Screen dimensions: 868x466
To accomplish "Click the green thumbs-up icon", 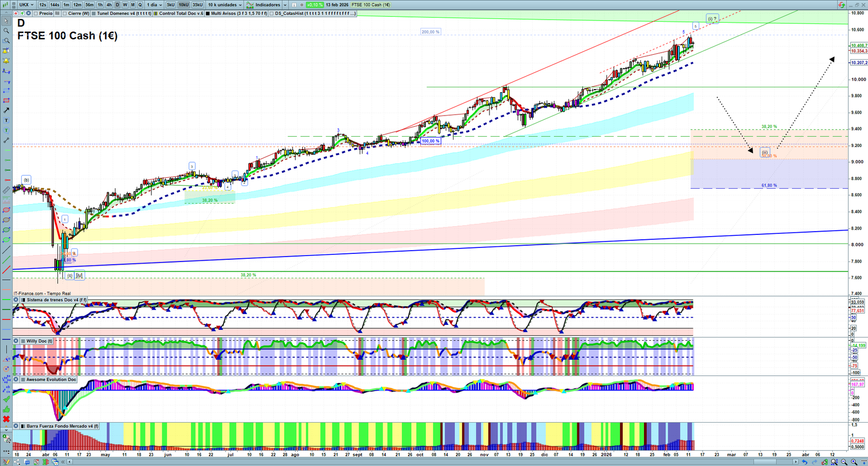I will pyautogui.click(x=7, y=409).
